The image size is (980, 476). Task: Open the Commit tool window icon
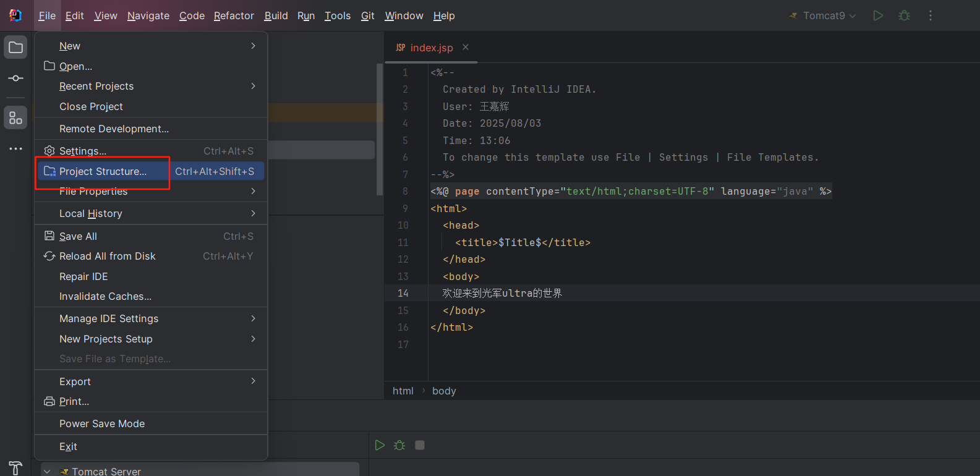tap(15, 79)
